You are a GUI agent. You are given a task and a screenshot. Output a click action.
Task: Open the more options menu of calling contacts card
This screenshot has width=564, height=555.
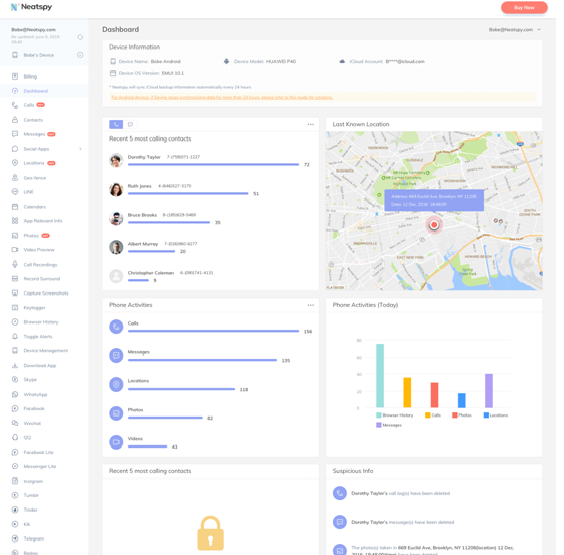(x=311, y=124)
